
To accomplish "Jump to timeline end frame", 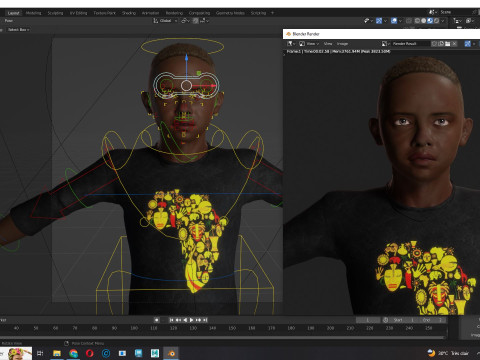I will [x=205, y=320].
